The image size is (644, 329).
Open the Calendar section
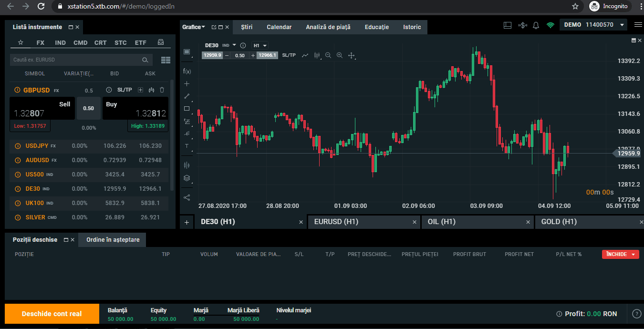(279, 27)
